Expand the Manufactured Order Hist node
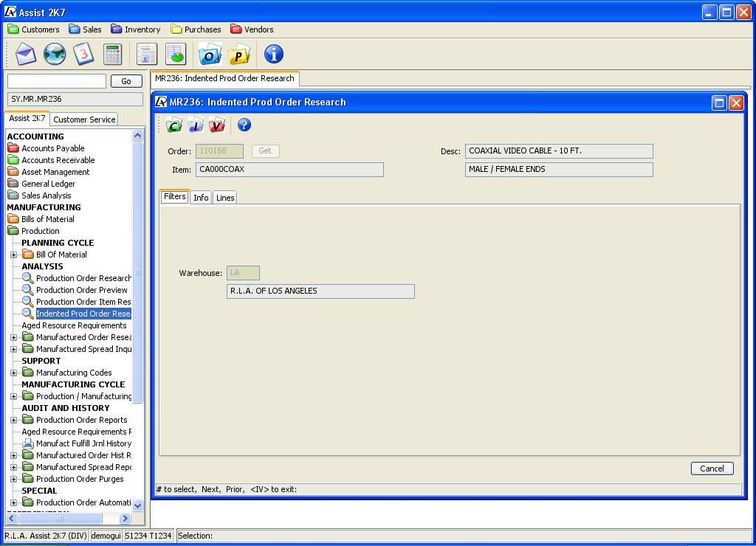The width and height of the screenshot is (756, 546). (x=13, y=455)
